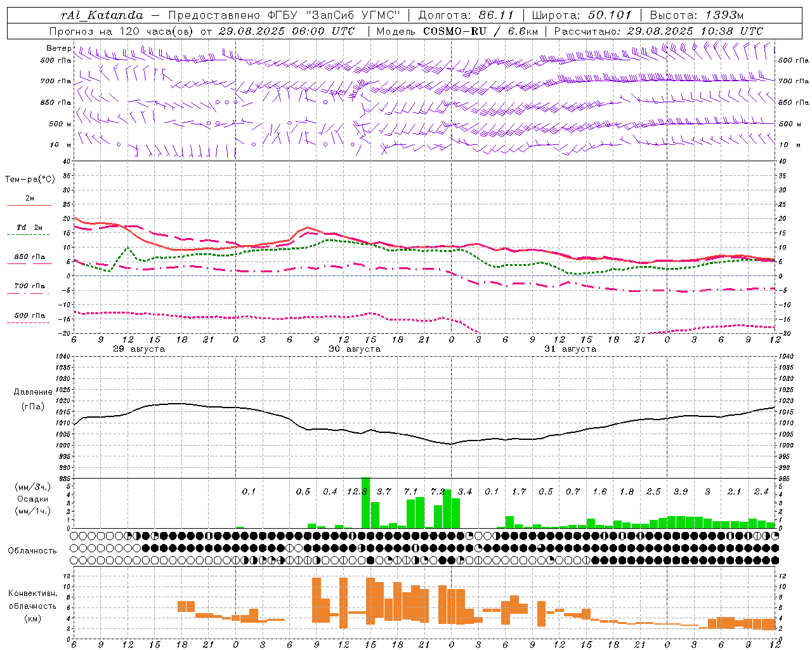Click the Ветер wind panel label
The width and height of the screenshot is (812, 650).
coord(58,48)
